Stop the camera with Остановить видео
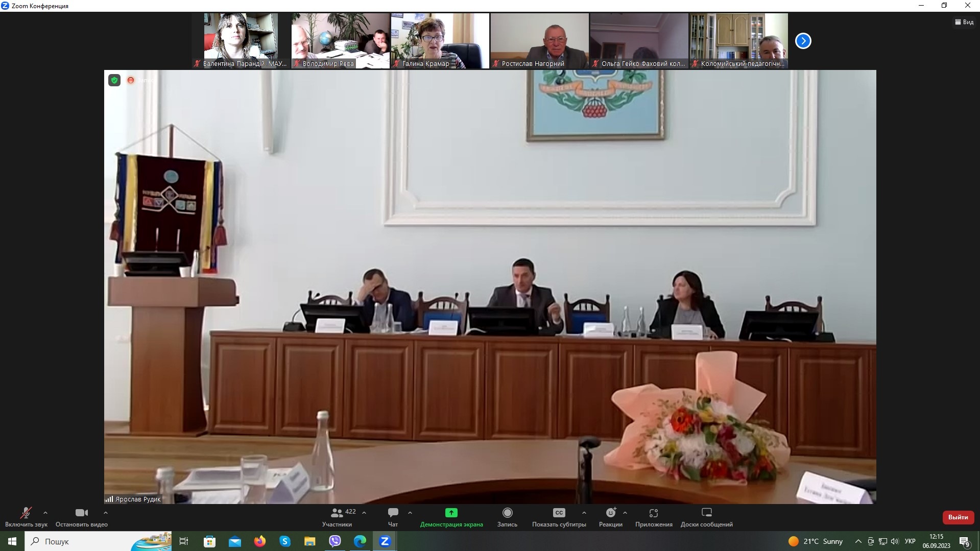The width and height of the screenshot is (980, 551). (x=81, y=513)
